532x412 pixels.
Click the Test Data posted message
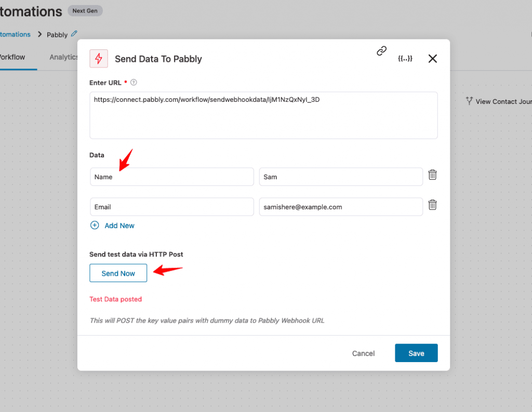click(116, 299)
